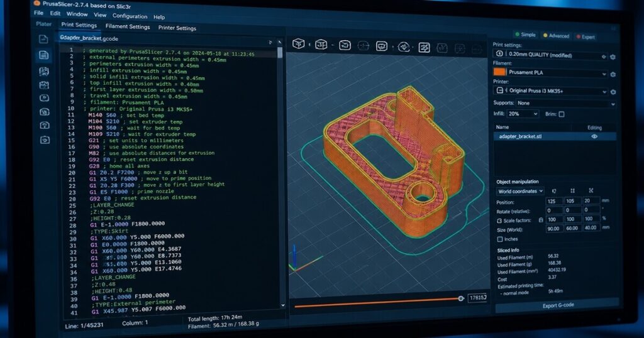The image size is (644, 338).
Task: Click the Size field showing 90.00
Action: (554, 229)
